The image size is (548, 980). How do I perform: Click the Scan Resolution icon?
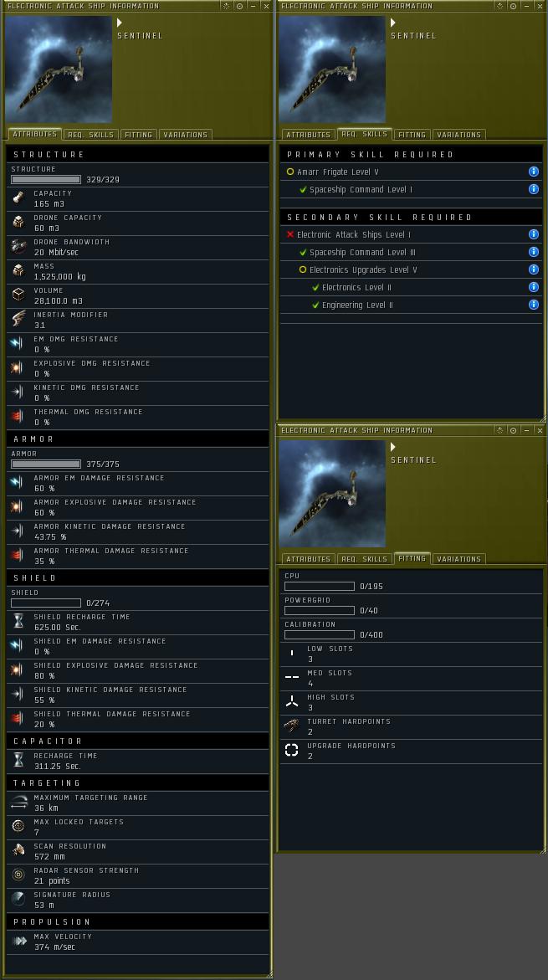18,850
